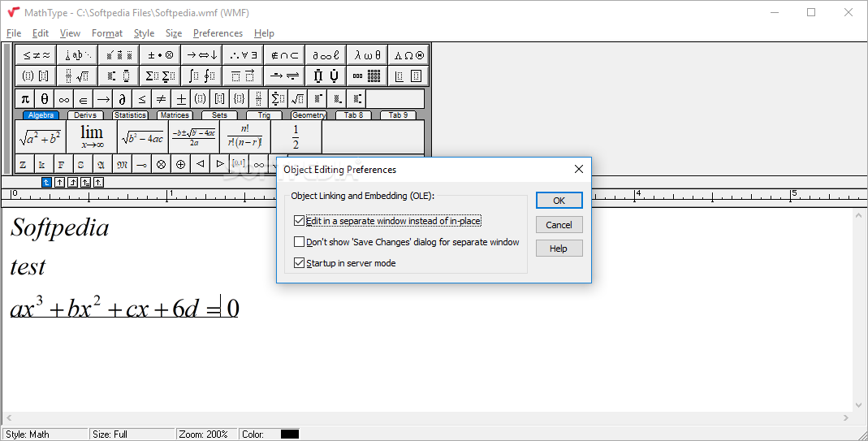Insert square root template in small bar
The width and height of the screenshot is (868, 441).
coord(297,99)
